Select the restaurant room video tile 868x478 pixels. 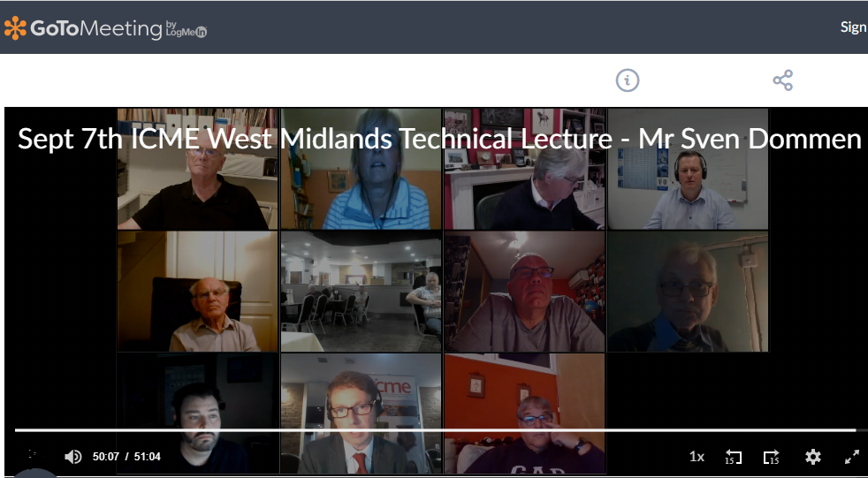click(x=361, y=291)
